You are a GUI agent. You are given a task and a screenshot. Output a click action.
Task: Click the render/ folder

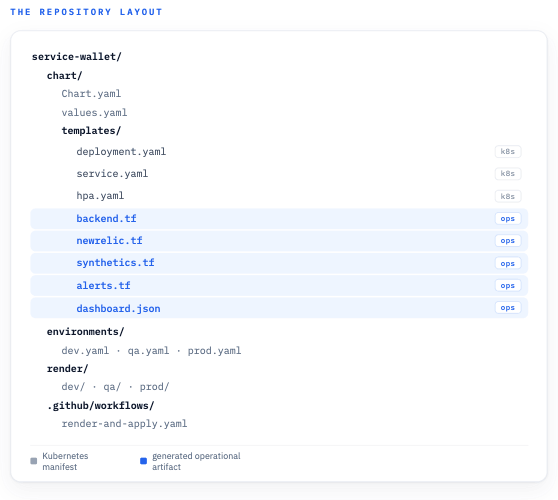[67, 369]
